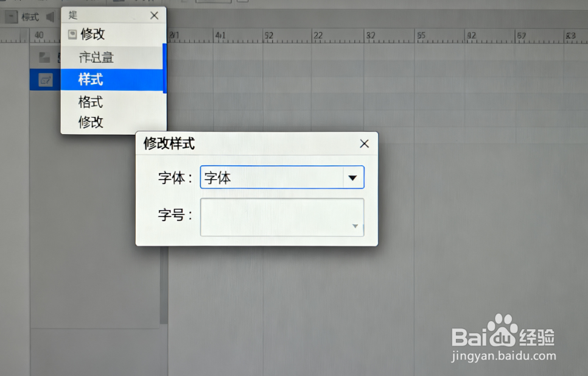The width and height of the screenshot is (588, 376).
Task: Open the jingyan.baidu.com link
Action: [505, 356]
